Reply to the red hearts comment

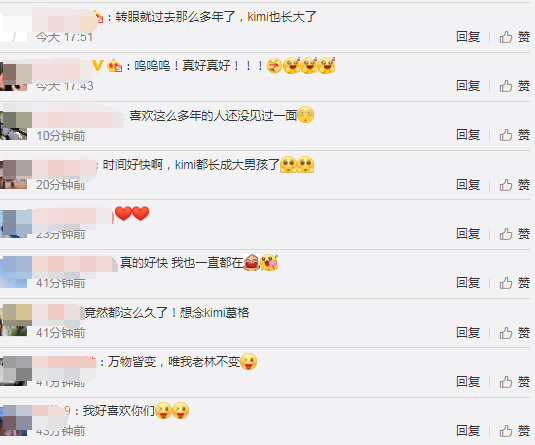468,234
